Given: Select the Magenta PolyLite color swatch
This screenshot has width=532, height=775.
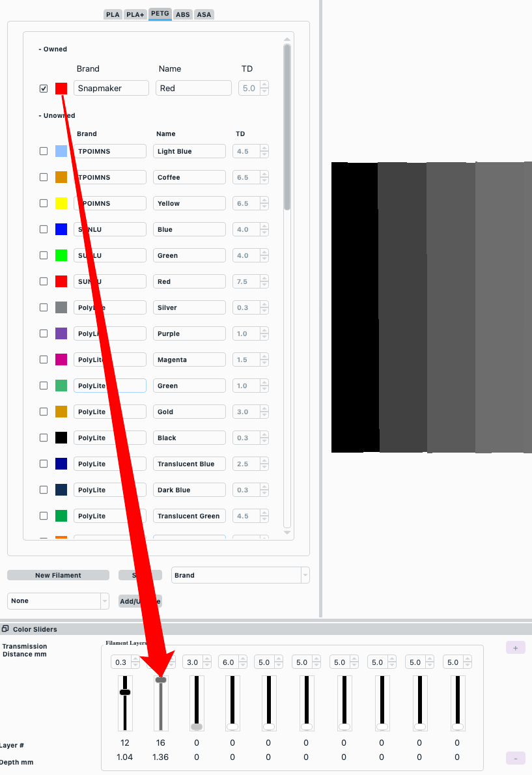Looking at the screenshot, I should (x=61, y=359).
